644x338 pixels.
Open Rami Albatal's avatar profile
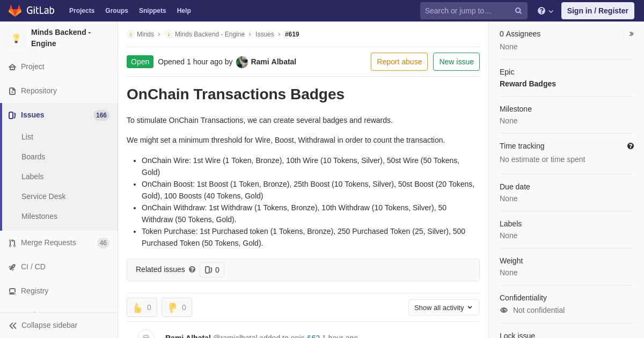[242, 62]
